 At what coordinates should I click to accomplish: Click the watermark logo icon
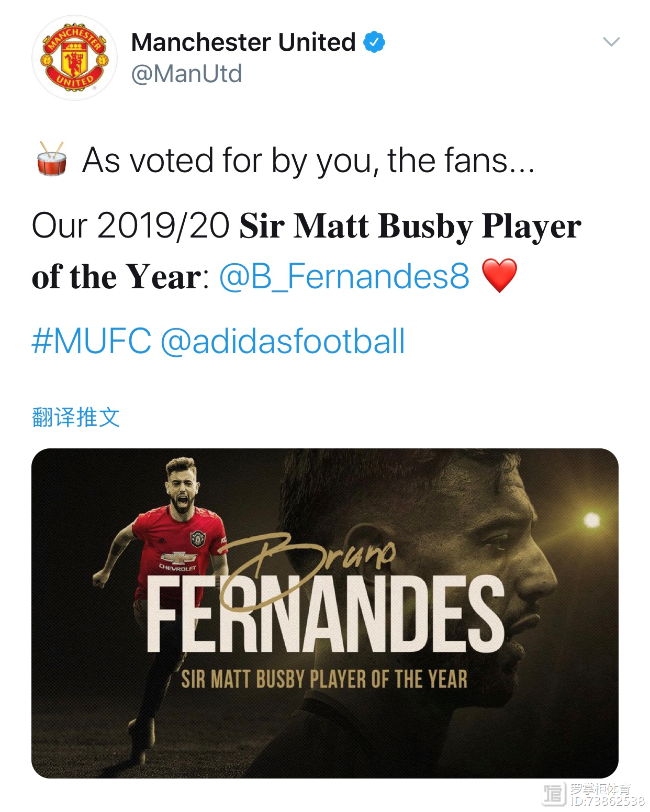click(554, 794)
